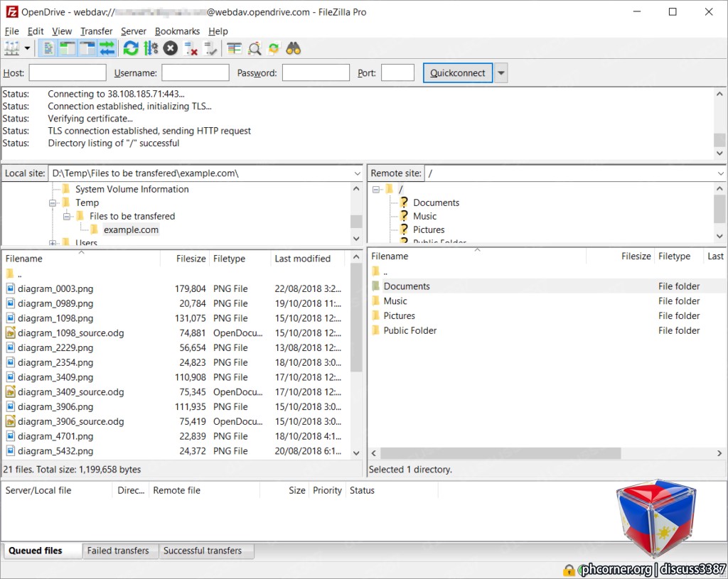Click the Host input field
The width and height of the screenshot is (728, 579).
(x=68, y=73)
